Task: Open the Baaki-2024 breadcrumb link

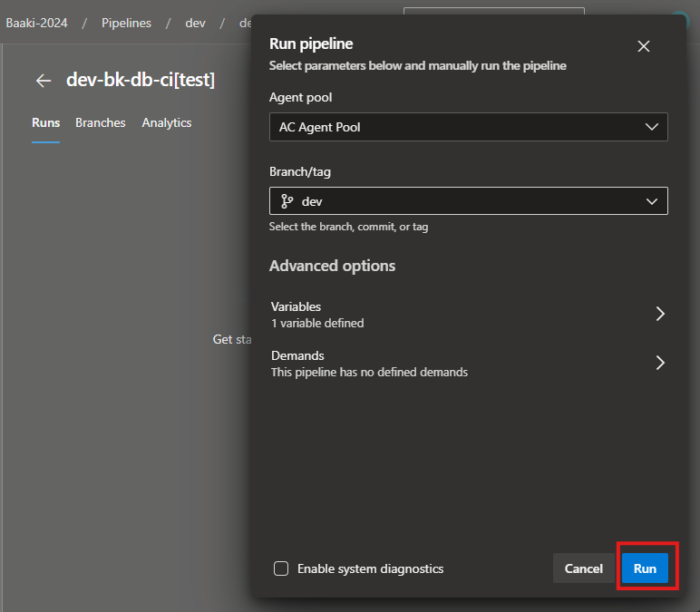Action: (36, 23)
